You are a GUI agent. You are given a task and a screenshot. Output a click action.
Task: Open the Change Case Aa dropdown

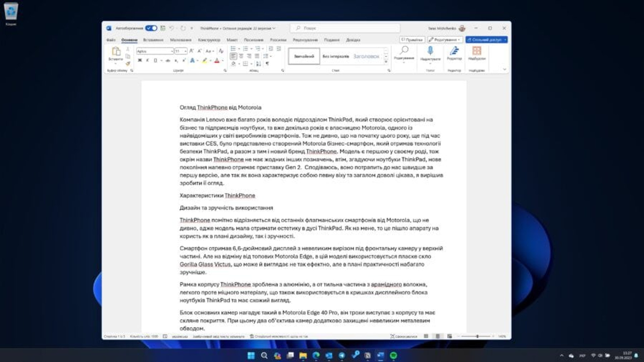pos(210,51)
